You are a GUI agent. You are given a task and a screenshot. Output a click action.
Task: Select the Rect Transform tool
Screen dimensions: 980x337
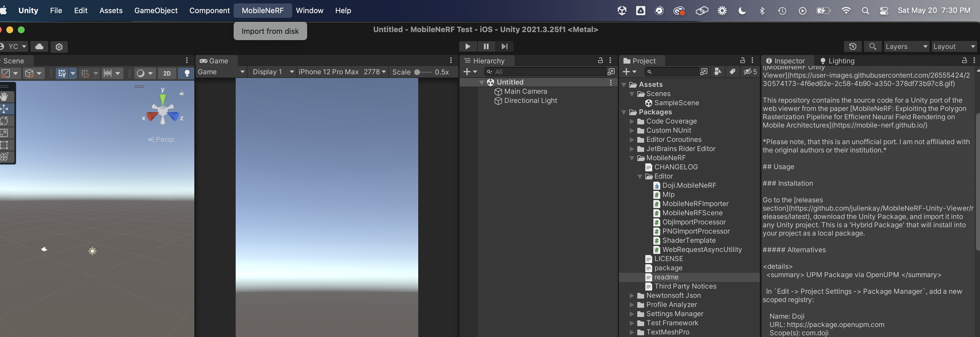point(5,145)
